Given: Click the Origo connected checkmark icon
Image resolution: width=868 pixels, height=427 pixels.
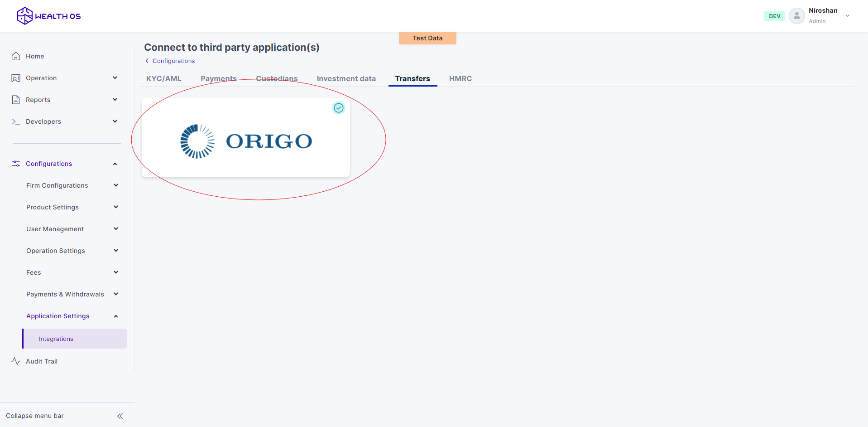Looking at the screenshot, I should click(x=339, y=108).
